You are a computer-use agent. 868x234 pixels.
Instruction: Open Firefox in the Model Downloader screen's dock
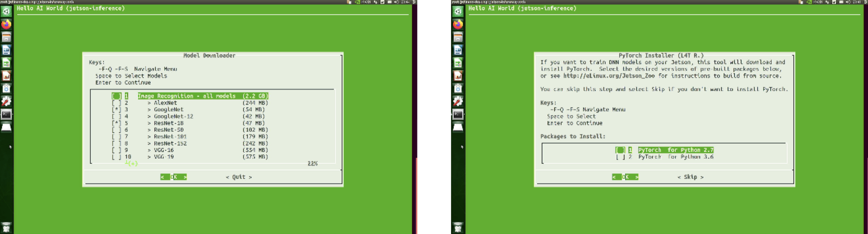click(x=6, y=24)
